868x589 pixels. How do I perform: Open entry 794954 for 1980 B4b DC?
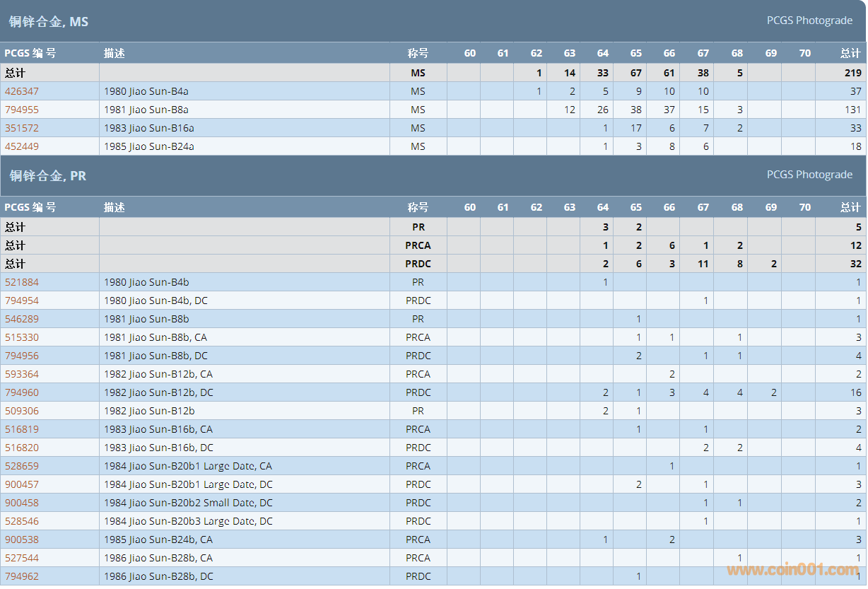point(22,301)
